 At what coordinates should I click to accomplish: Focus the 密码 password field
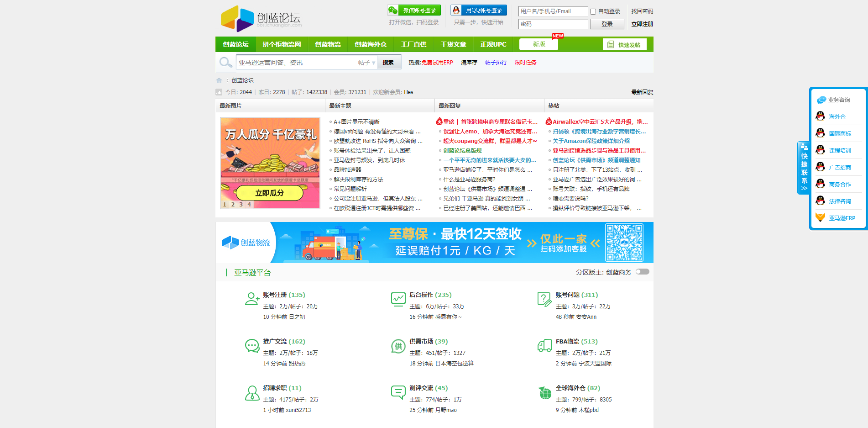[x=553, y=24]
